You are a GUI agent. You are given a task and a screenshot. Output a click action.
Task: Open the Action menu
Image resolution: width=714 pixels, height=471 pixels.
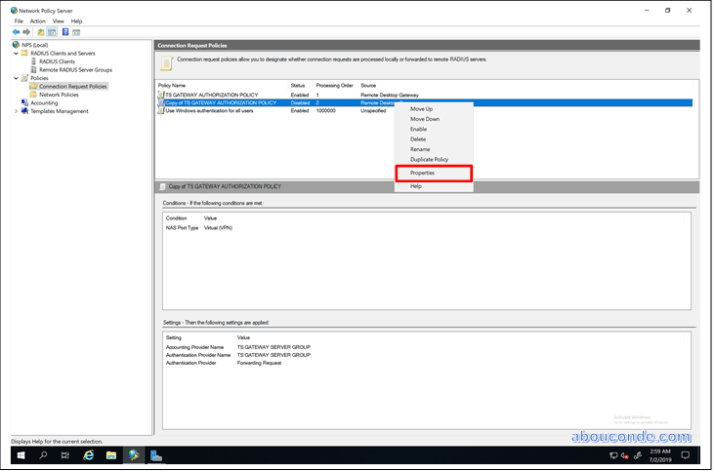[37, 20]
